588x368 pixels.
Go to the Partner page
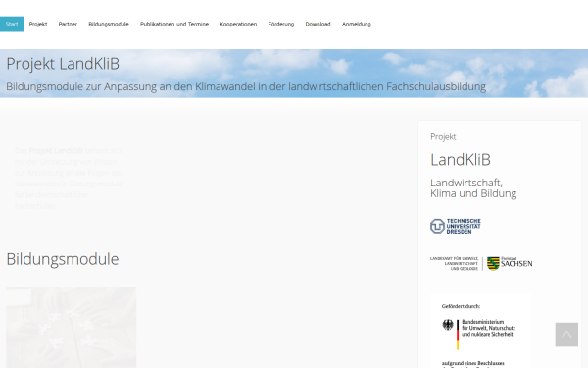point(68,24)
